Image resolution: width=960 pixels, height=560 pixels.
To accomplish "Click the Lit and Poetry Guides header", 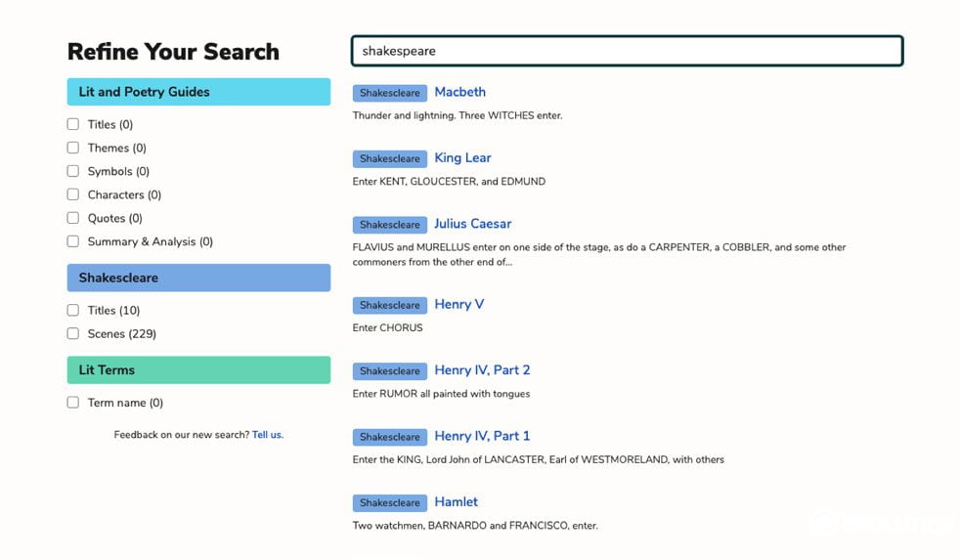I will point(198,92).
